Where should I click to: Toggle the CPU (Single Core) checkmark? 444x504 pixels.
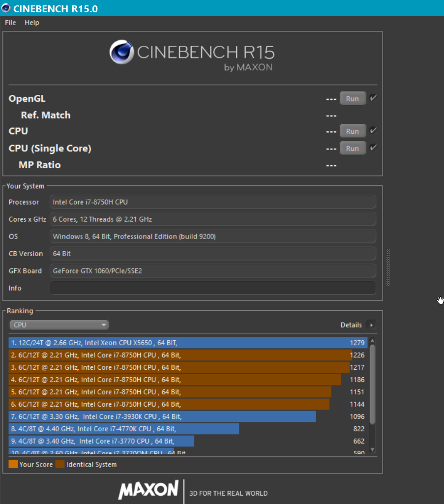[373, 148]
